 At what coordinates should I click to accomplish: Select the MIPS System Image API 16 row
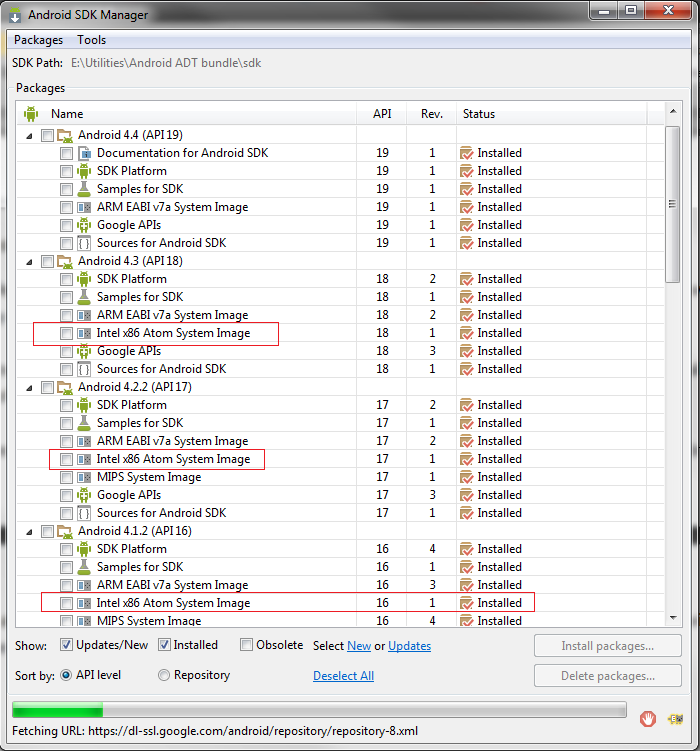pos(340,621)
